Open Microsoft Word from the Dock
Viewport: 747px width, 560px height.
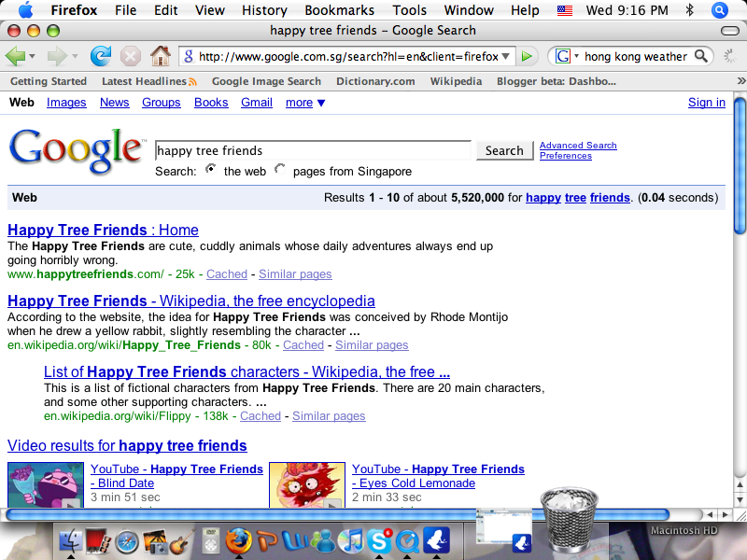[x=295, y=541]
